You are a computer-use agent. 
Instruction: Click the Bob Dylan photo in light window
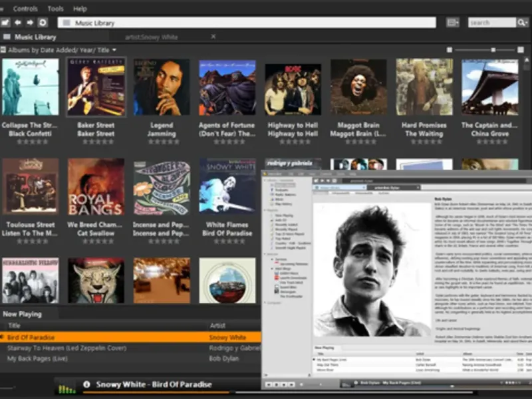(x=372, y=271)
